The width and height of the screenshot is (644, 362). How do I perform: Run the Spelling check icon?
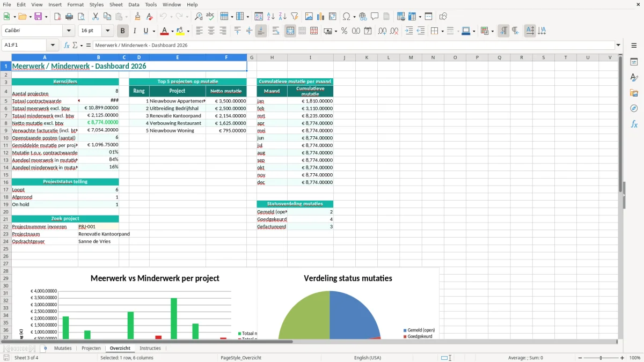click(210, 17)
